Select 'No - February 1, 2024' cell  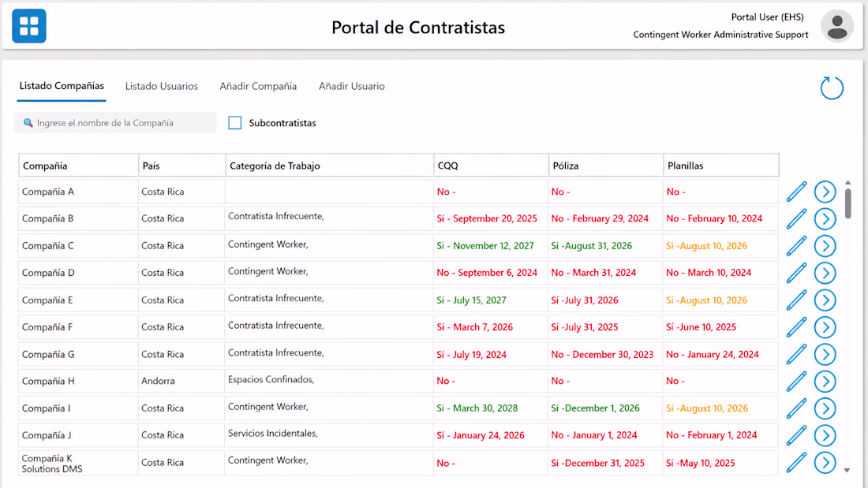coord(720,435)
